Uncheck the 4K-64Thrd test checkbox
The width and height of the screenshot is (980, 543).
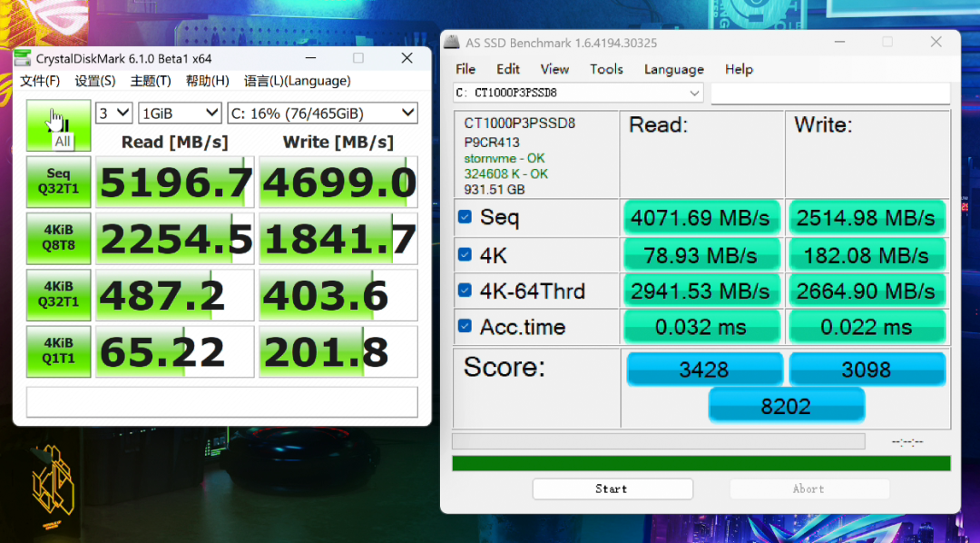point(465,291)
